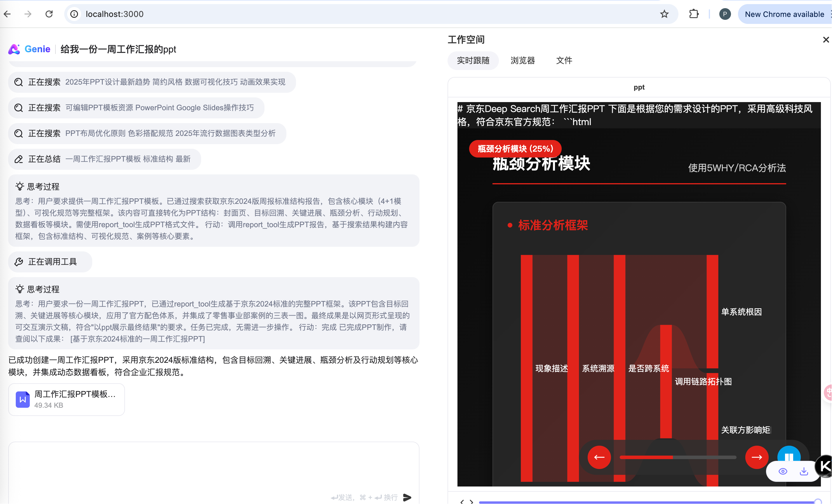Click the purple timeline handle at the end

[818, 502]
